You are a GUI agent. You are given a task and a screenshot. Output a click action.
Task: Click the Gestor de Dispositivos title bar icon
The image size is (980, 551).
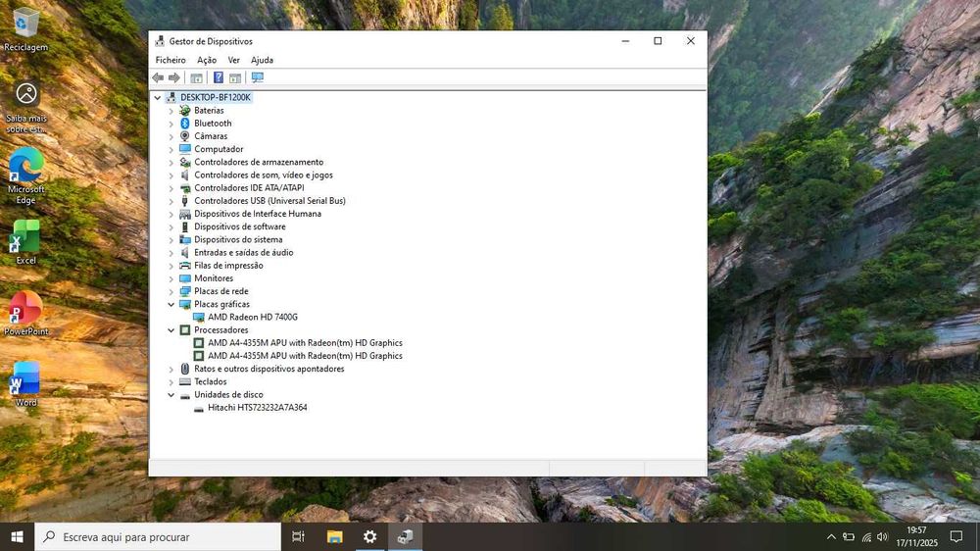coord(160,41)
